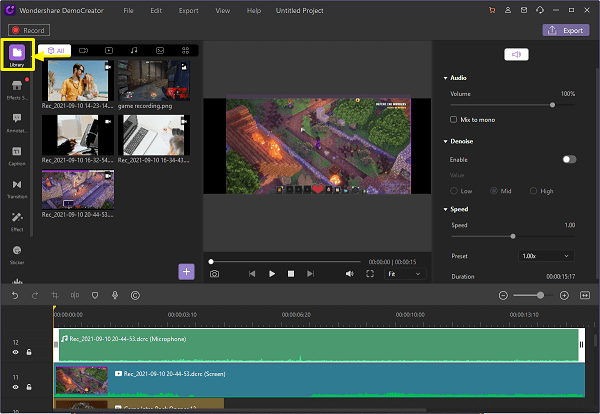This screenshot has width=600, height=414.
Task: Take a snapshot with camera icon
Action: (x=215, y=273)
